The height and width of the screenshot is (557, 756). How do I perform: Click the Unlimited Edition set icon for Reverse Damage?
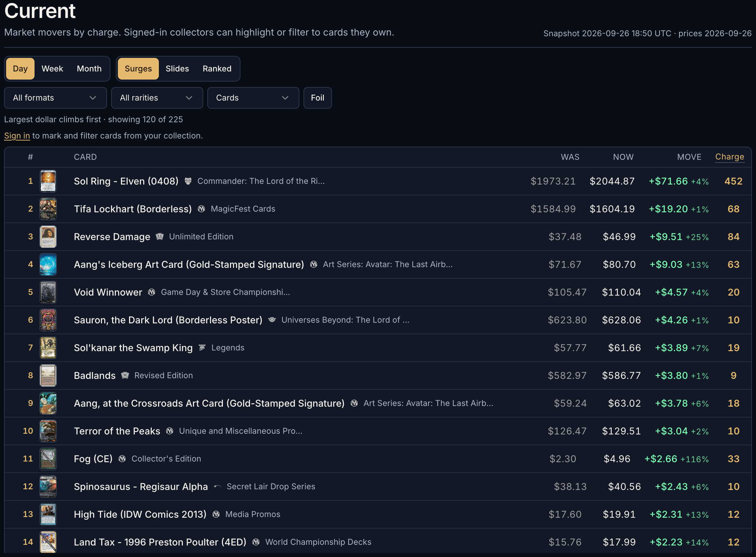pos(160,237)
